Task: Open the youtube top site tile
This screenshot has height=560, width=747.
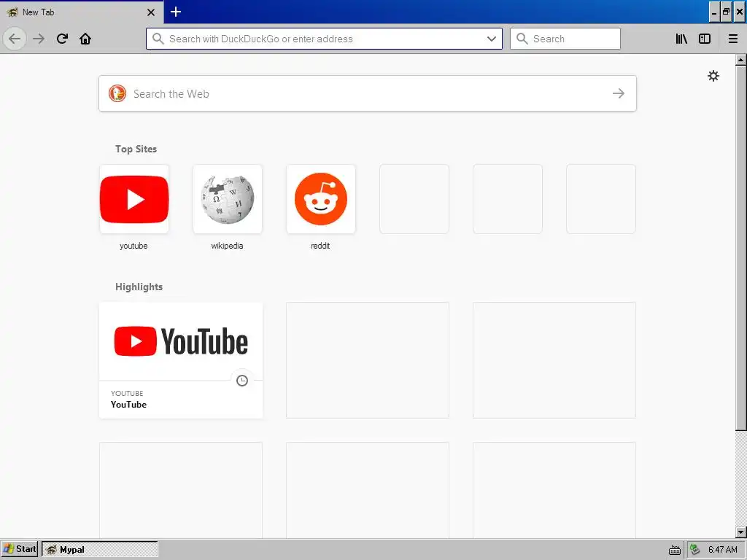Action: click(x=134, y=199)
